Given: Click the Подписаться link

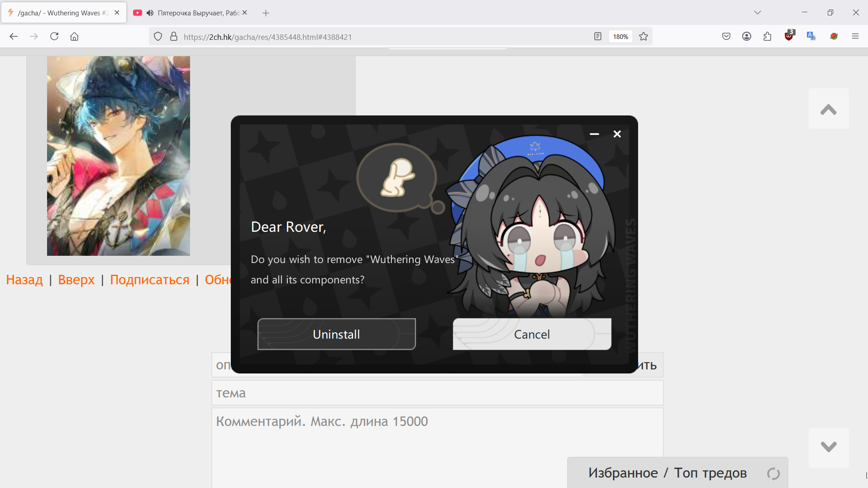Looking at the screenshot, I should pos(150,280).
